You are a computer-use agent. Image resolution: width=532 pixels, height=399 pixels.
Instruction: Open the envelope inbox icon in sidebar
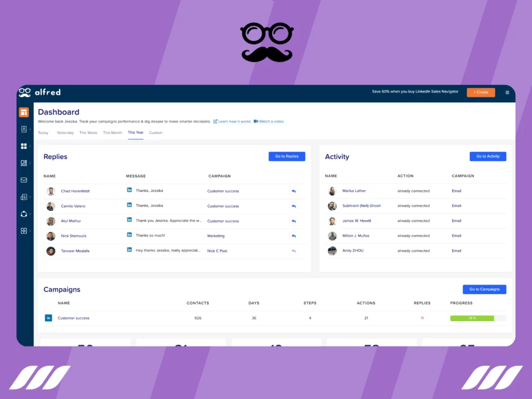(24, 180)
